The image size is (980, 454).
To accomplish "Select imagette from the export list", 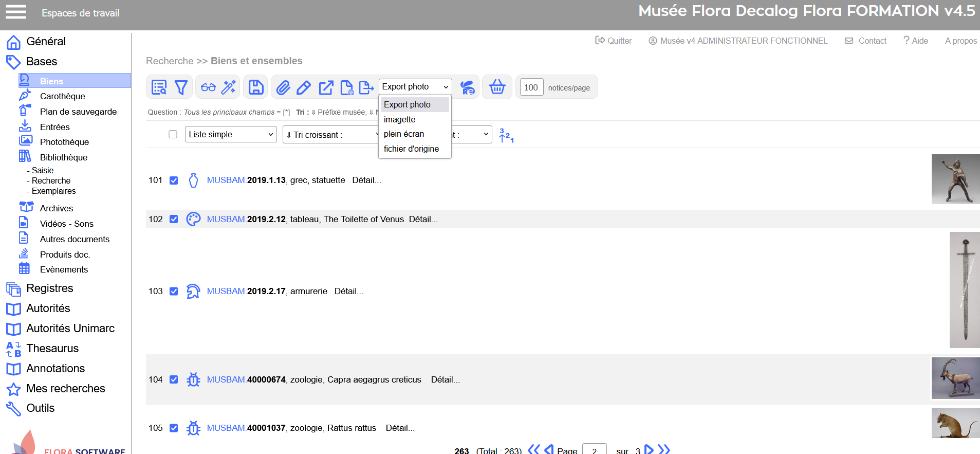I will pyautogui.click(x=399, y=119).
